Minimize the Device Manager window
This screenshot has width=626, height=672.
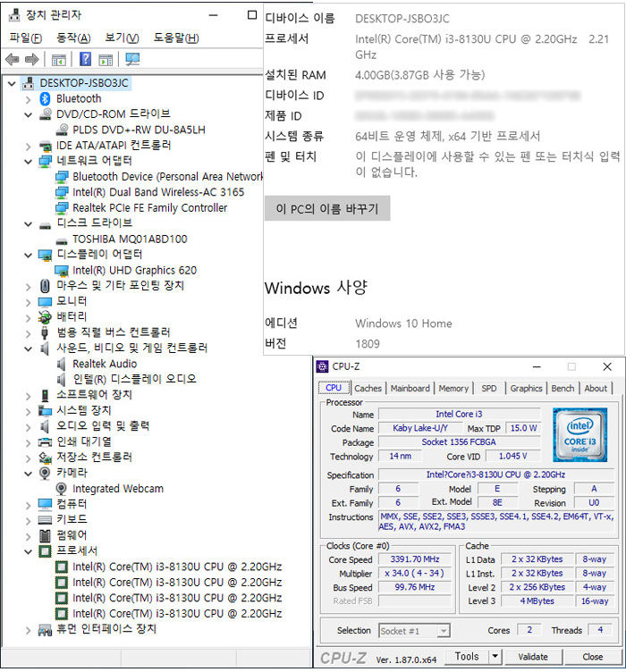213,15
